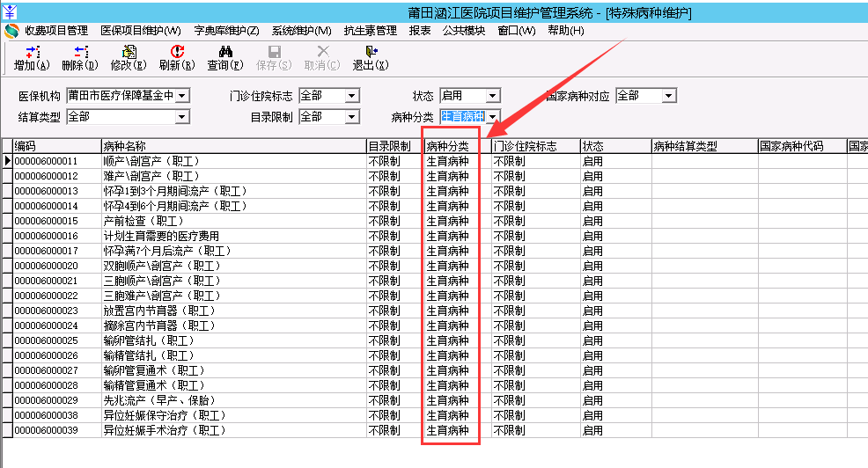Expand the 国家病种对应 dropdown
Image resolution: width=868 pixels, height=468 pixels.
(x=669, y=96)
